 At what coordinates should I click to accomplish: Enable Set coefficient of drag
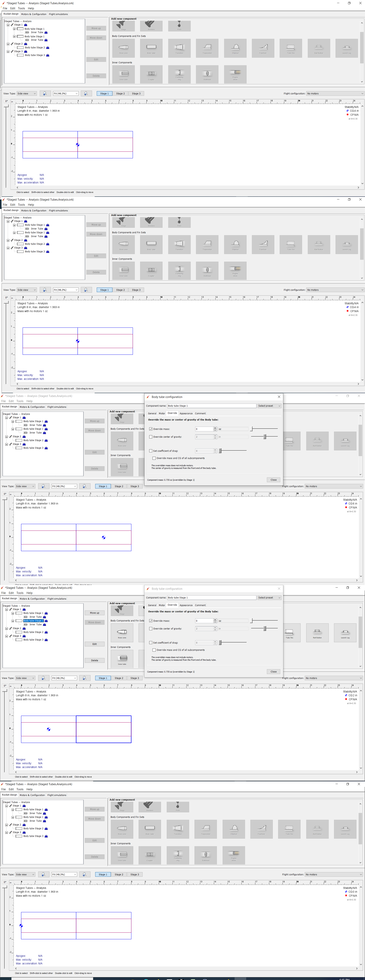pyautogui.click(x=151, y=451)
